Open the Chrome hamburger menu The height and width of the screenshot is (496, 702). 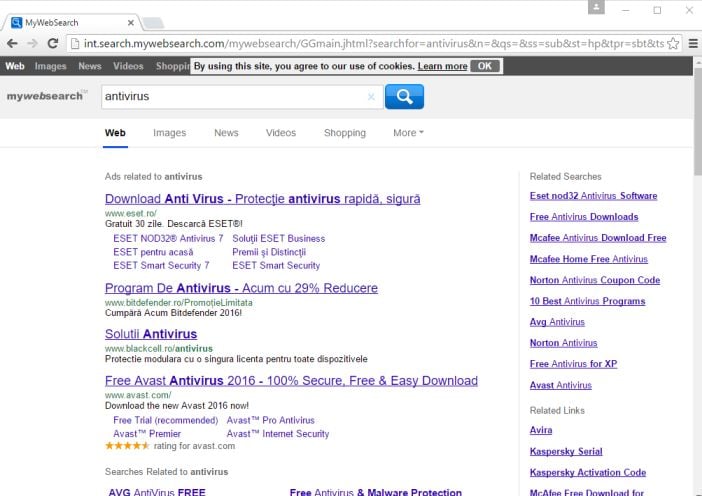coord(693,43)
